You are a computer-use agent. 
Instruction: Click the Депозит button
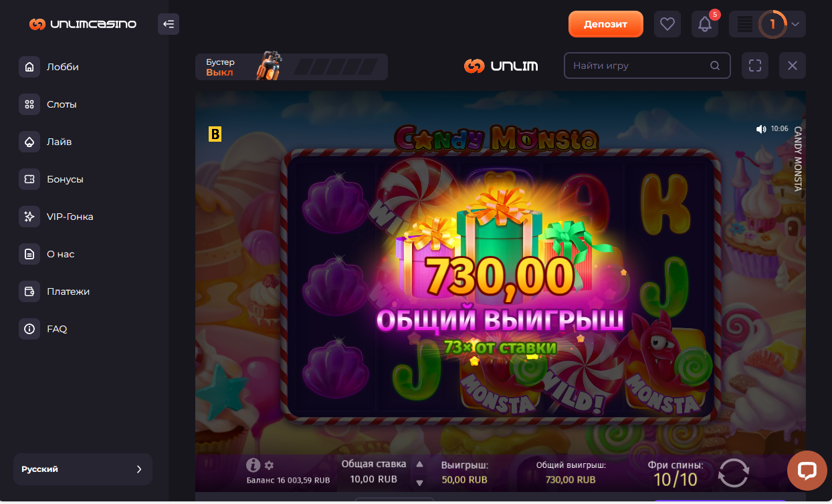[606, 24]
